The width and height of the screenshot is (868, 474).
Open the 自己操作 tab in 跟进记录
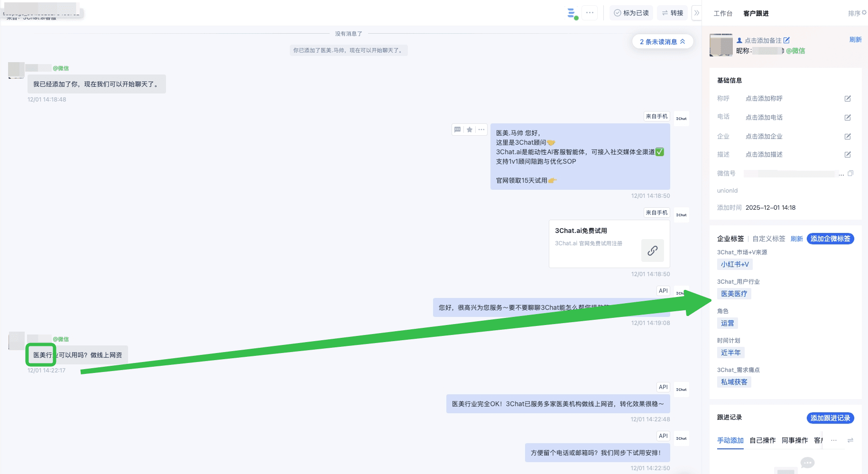pos(762,440)
